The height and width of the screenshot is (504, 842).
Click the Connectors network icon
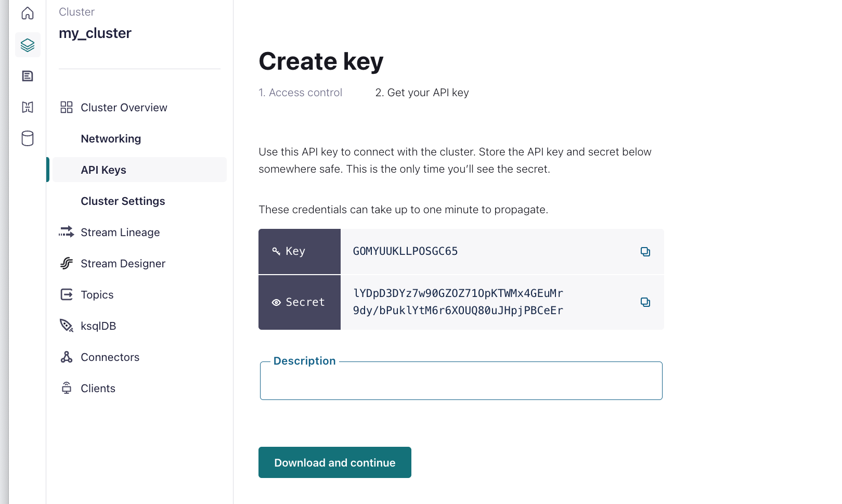67,357
